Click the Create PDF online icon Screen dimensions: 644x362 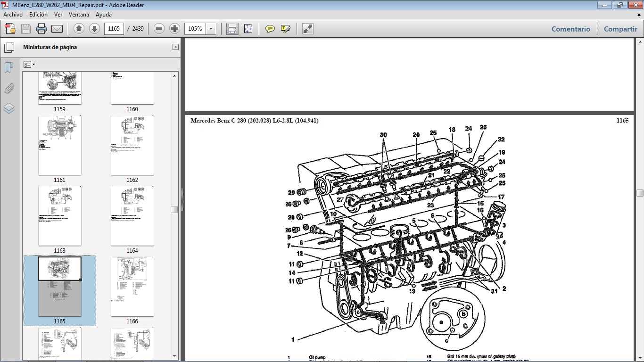(10, 29)
